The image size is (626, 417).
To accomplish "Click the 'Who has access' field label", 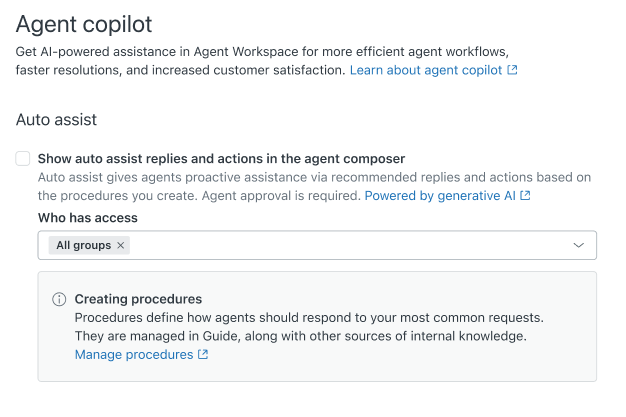I will tap(88, 217).
